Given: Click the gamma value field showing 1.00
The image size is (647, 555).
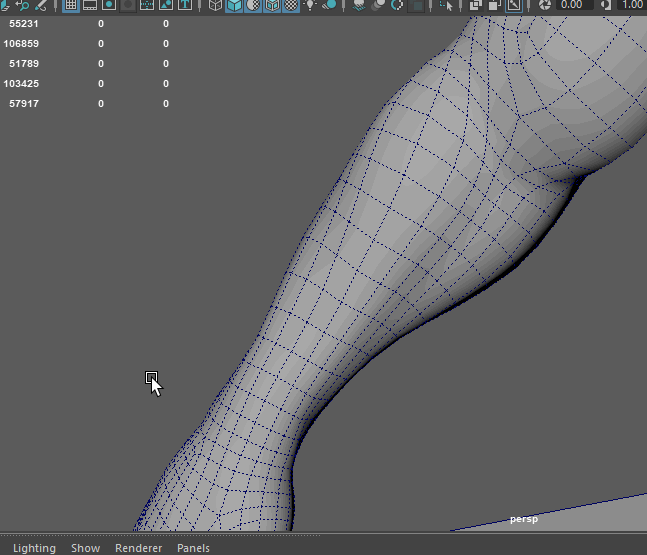Looking at the screenshot, I should pyautogui.click(x=631, y=5).
